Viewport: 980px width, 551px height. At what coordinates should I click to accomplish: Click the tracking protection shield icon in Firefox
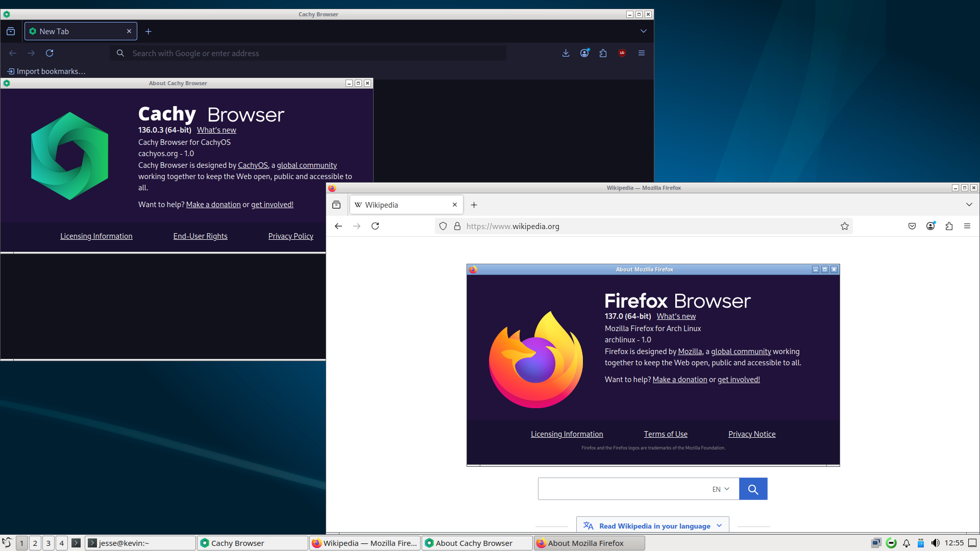[443, 226]
